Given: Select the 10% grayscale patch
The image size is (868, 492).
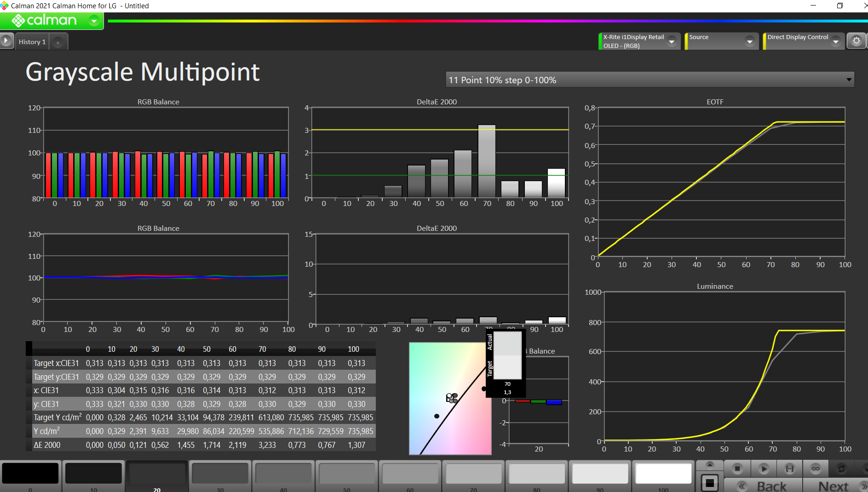Looking at the screenshot, I should [94, 474].
